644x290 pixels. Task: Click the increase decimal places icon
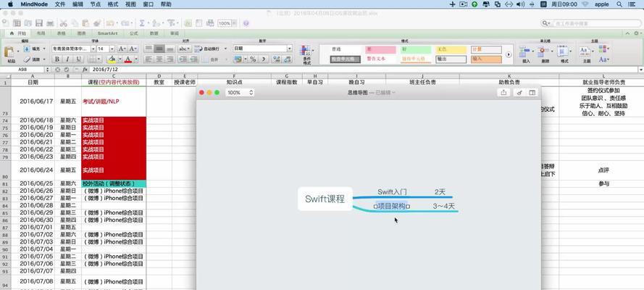[x=277, y=59]
